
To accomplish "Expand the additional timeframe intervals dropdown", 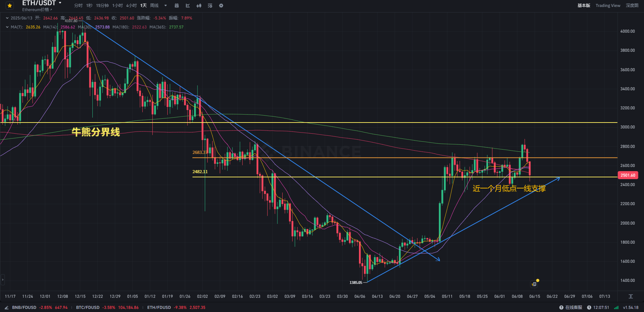I will [166, 6].
